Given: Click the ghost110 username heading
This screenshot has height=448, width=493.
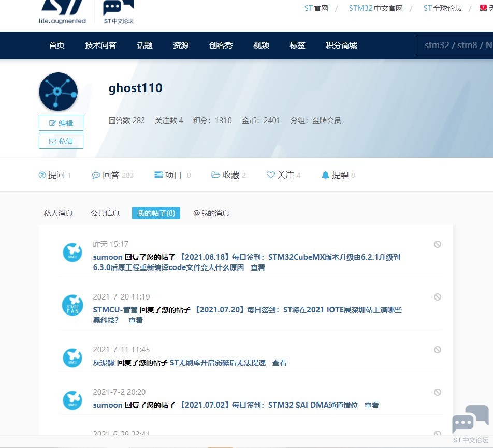Looking at the screenshot, I should point(136,88).
